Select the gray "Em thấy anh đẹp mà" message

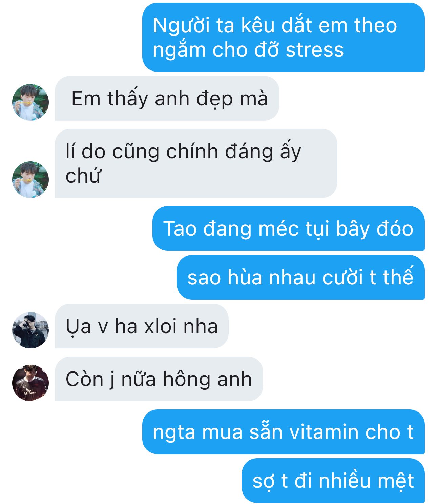coord(167,98)
